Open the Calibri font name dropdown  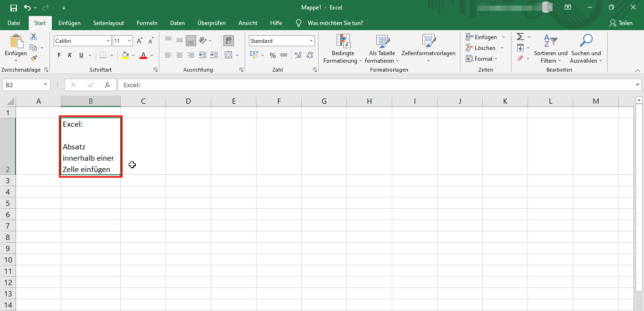click(108, 41)
